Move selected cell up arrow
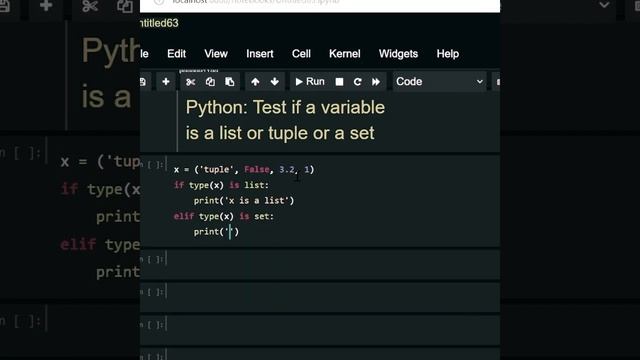 click(x=255, y=82)
